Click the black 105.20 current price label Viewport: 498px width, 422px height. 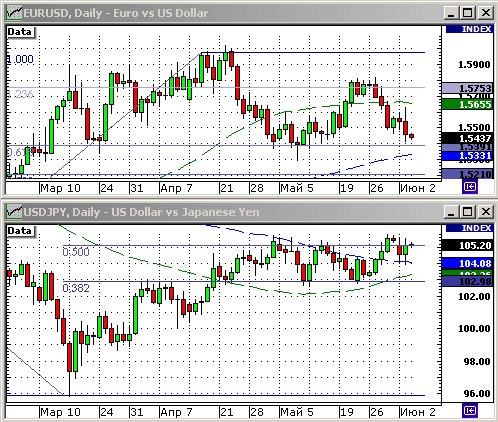tap(467, 246)
